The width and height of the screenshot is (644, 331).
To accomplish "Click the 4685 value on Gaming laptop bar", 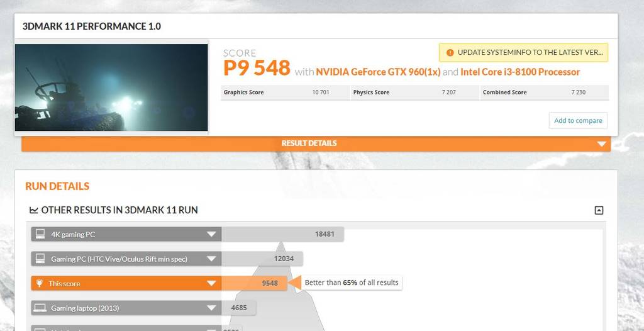I will point(239,308).
